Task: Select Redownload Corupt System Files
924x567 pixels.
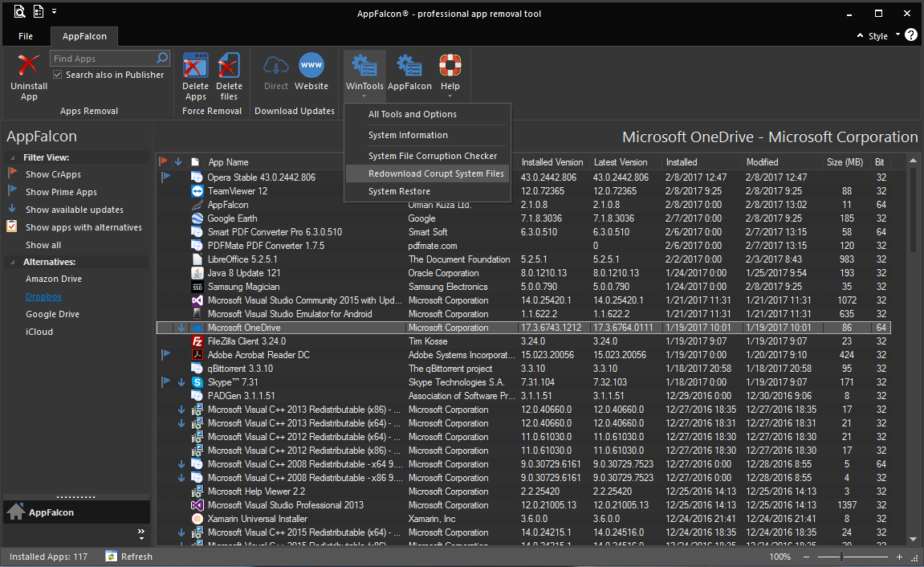Action: pyautogui.click(x=436, y=173)
